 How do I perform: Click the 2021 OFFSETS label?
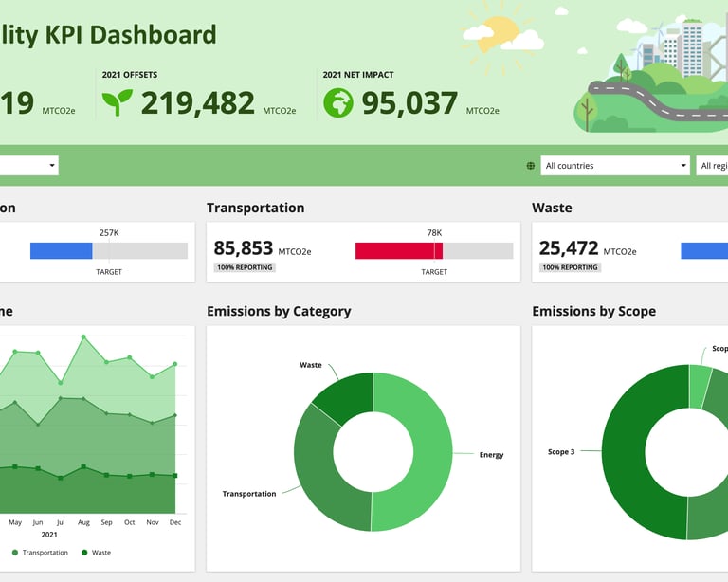[130, 75]
